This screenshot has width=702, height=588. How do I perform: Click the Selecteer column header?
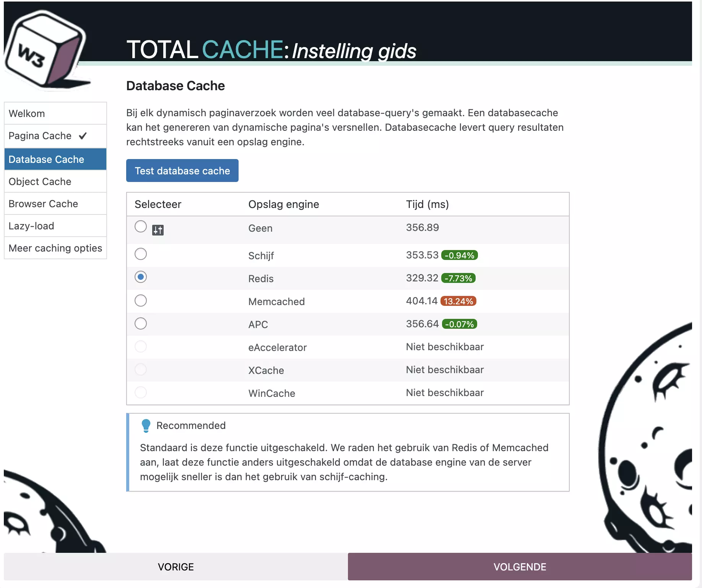(158, 204)
